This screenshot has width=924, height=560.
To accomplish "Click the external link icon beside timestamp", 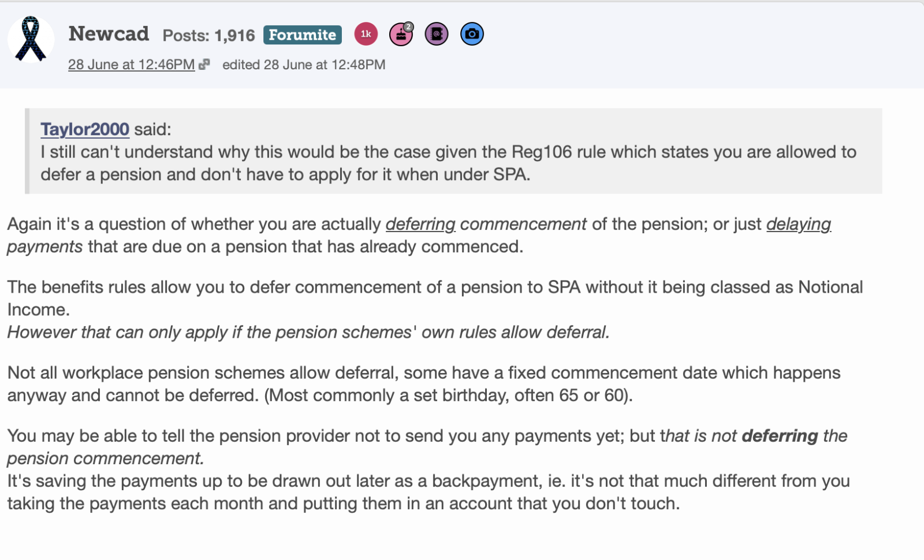I will coord(204,65).
